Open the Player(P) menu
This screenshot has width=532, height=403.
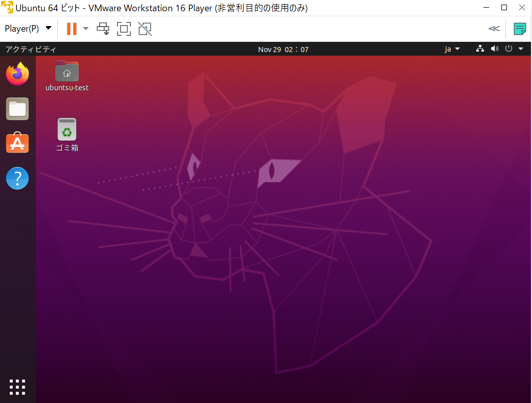[28, 29]
